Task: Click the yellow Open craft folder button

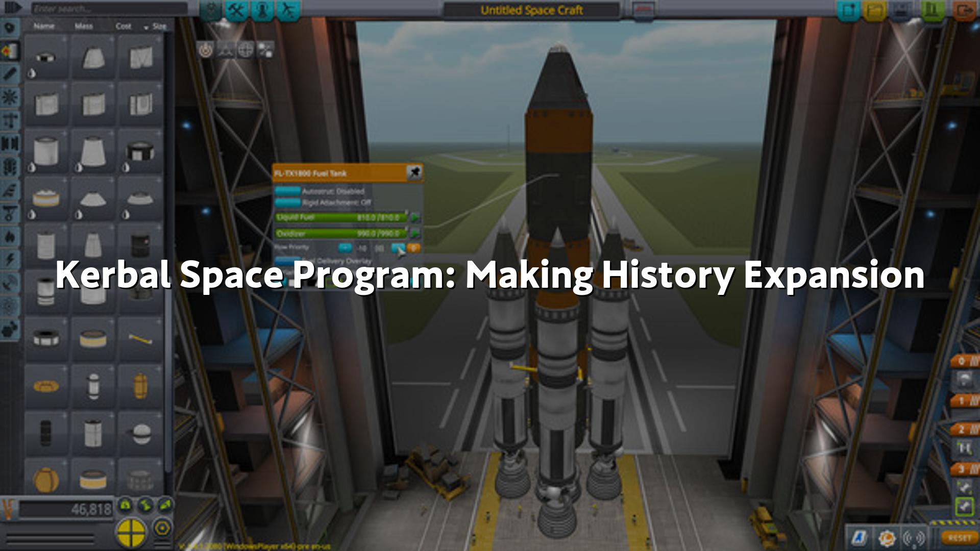Action: pyautogui.click(x=874, y=10)
